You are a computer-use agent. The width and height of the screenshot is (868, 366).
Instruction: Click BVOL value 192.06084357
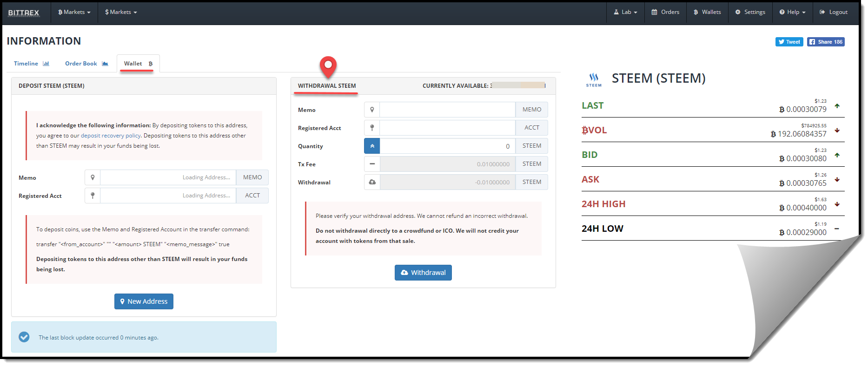pyautogui.click(x=799, y=134)
